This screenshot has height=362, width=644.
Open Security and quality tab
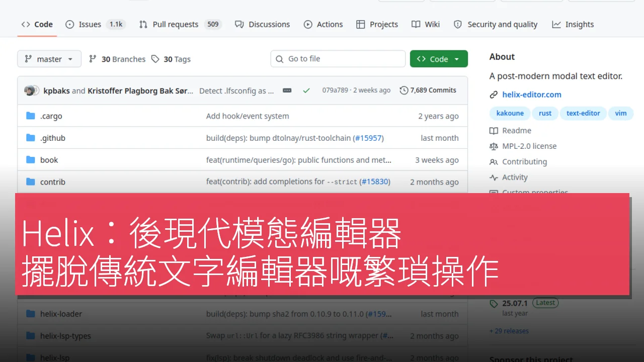496,24
